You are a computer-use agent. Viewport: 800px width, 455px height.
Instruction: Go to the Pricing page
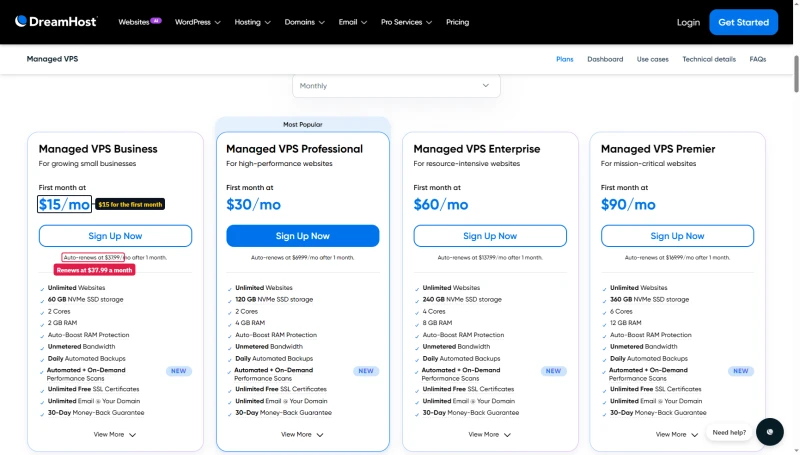pos(457,22)
